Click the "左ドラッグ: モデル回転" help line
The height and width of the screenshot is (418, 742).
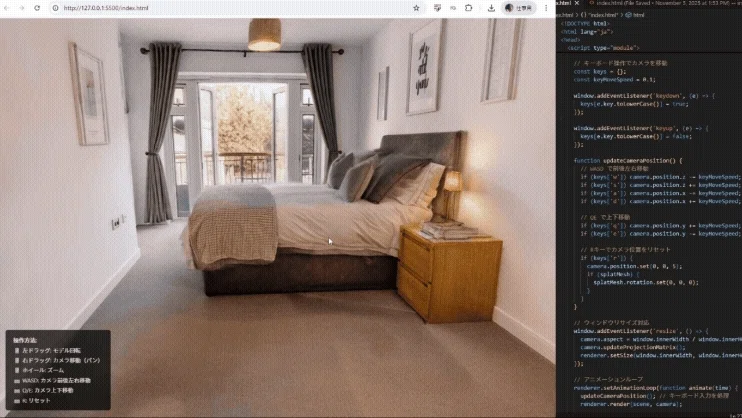click(52, 351)
